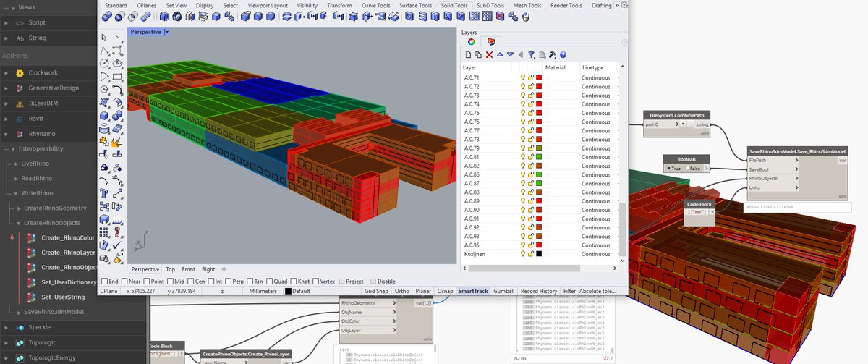Open the Solid Tools toolbar tab
Viewport: 868px width, 364px height.
point(453,5)
